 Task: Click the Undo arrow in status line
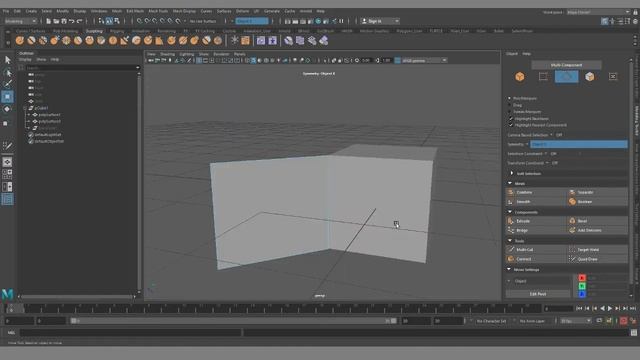point(72,21)
